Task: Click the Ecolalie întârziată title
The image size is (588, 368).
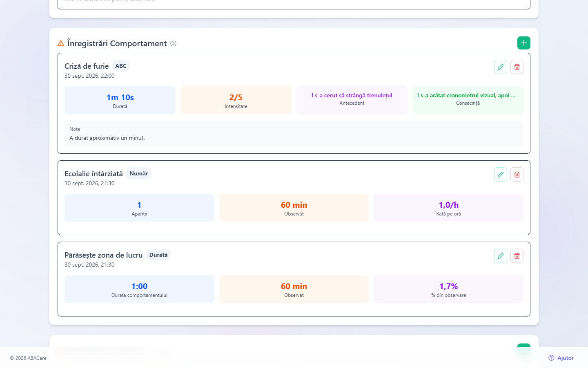Action: pyautogui.click(x=94, y=174)
